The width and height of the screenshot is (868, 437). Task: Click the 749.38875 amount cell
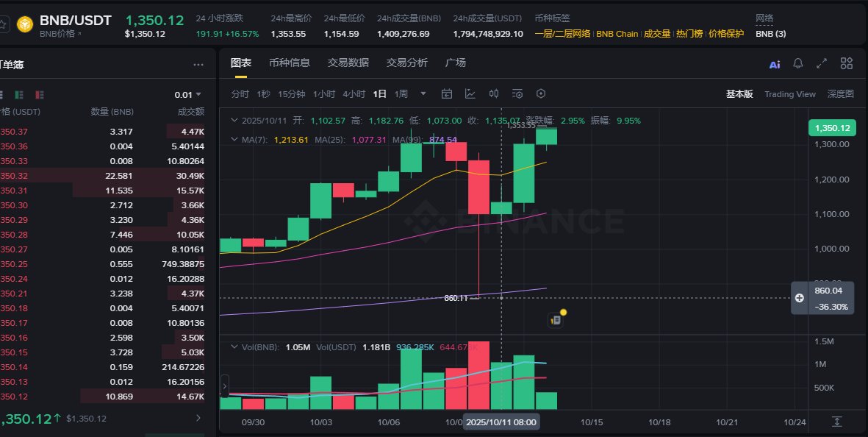click(x=183, y=264)
